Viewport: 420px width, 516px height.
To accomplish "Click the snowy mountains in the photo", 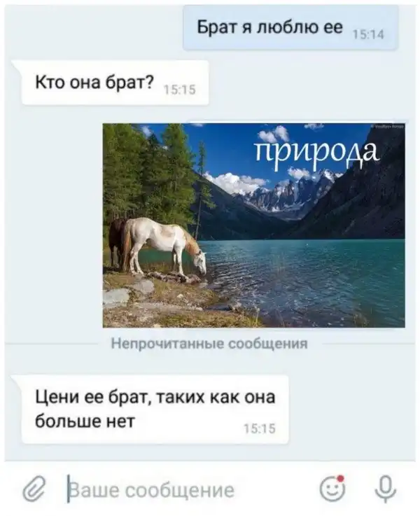I will click(289, 193).
